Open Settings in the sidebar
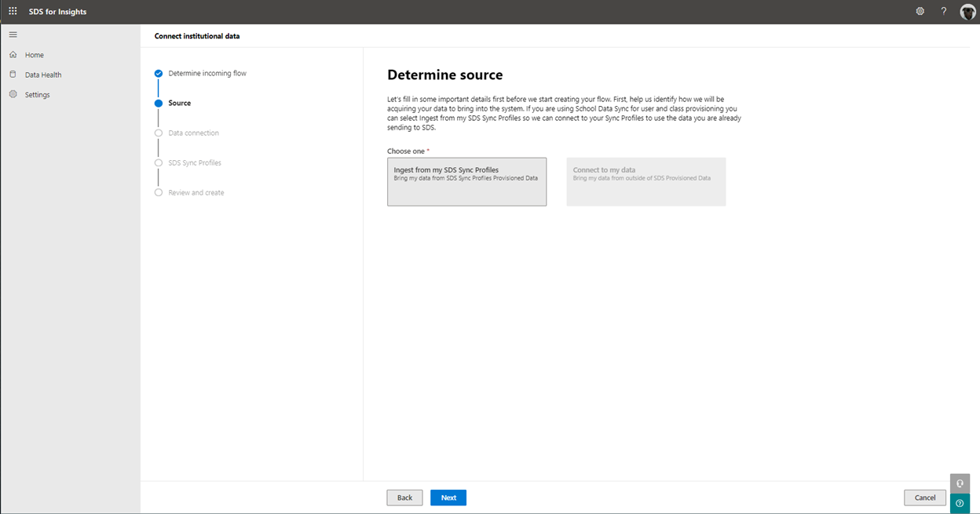The width and height of the screenshot is (980, 514). [x=37, y=95]
